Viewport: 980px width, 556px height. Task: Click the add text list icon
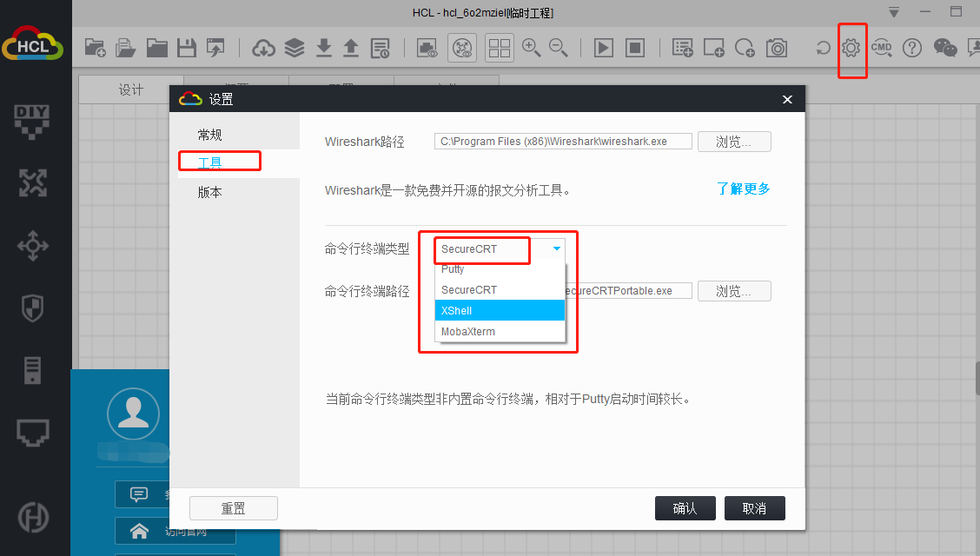(x=683, y=48)
